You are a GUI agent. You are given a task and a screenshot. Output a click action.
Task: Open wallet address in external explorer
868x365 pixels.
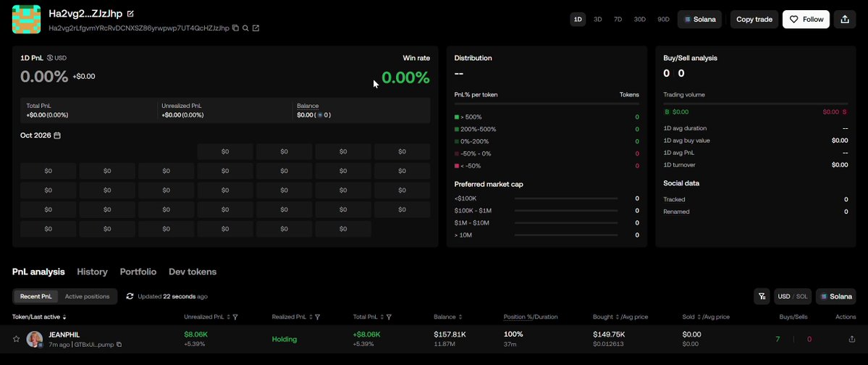click(x=256, y=28)
